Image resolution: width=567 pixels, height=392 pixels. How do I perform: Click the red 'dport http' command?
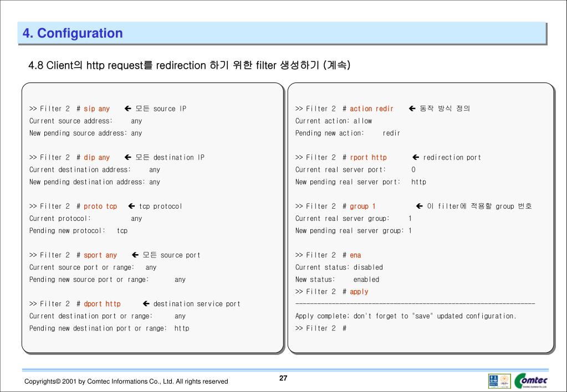(x=102, y=304)
